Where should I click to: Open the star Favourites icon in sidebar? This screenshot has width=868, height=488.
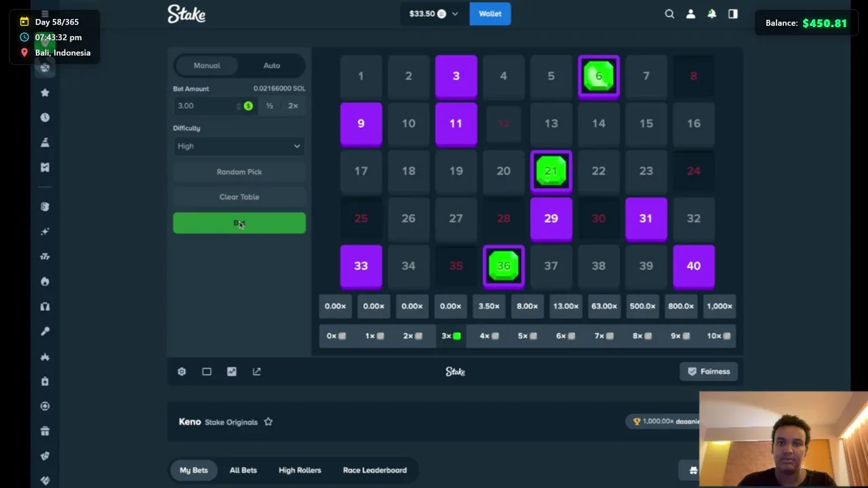point(45,92)
